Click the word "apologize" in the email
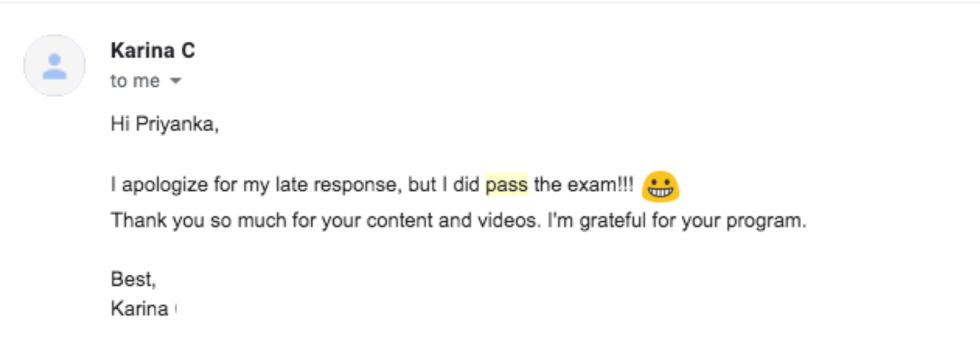The image size is (980, 340). [165, 185]
